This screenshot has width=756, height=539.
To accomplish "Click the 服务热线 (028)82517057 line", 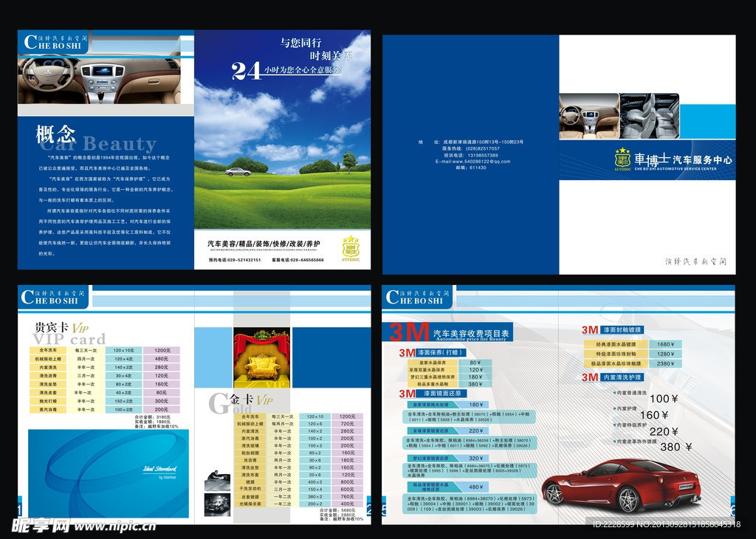I will (470, 148).
